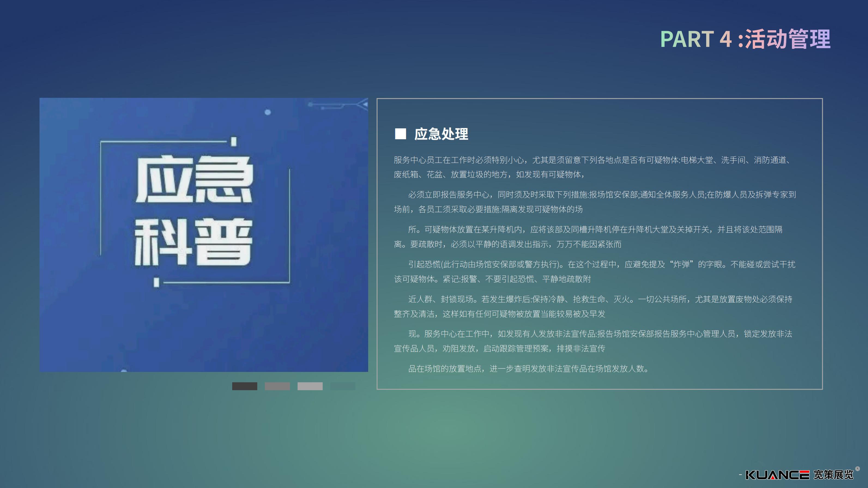Image resolution: width=868 pixels, height=488 pixels.
Task: Click the 宽策展览 brand text
Action: [833, 475]
